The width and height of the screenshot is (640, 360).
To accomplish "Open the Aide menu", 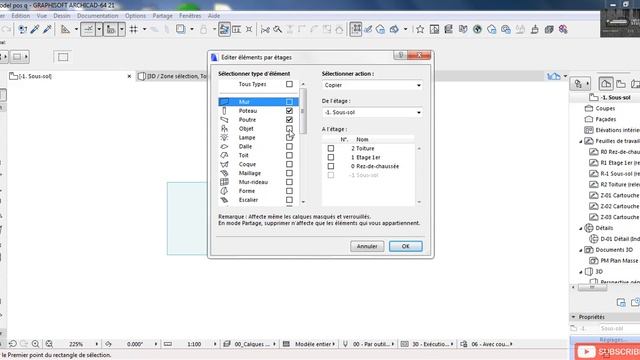I will click(x=214, y=16).
